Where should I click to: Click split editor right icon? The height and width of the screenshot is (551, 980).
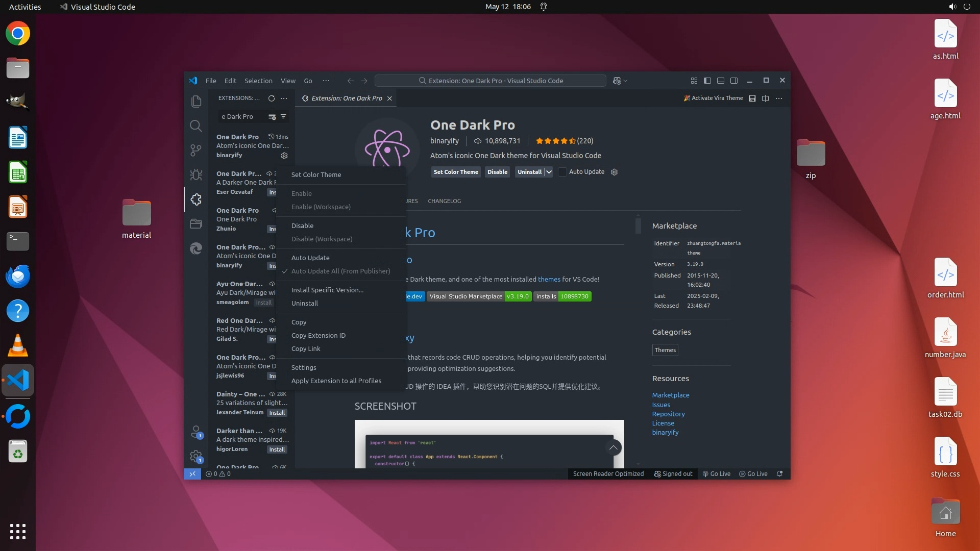pyautogui.click(x=765, y=98)
